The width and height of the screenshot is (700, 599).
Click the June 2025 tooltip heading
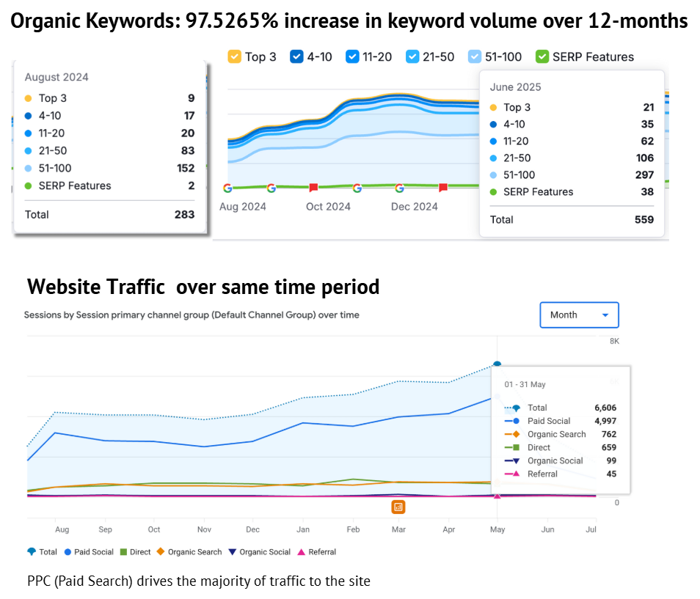(x=516, y=87)
